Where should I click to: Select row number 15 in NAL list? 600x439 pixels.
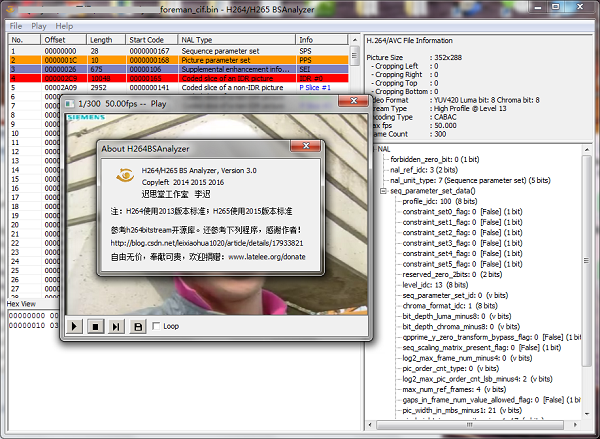tap(15, 179)
